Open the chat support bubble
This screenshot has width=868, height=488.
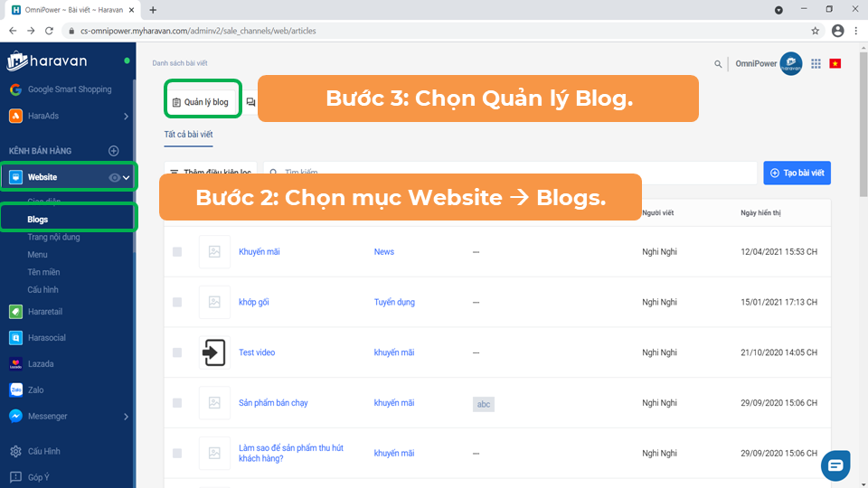coord(835,465)
